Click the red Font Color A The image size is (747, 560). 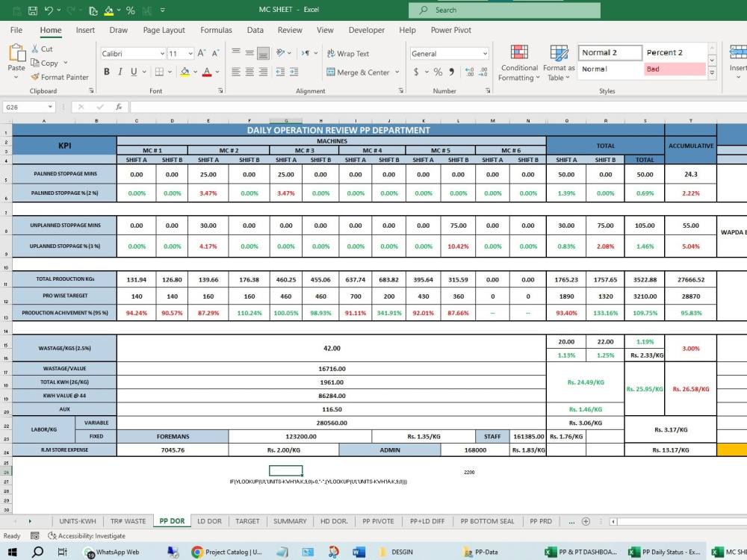pyautogui.click(x=207, y=72)
